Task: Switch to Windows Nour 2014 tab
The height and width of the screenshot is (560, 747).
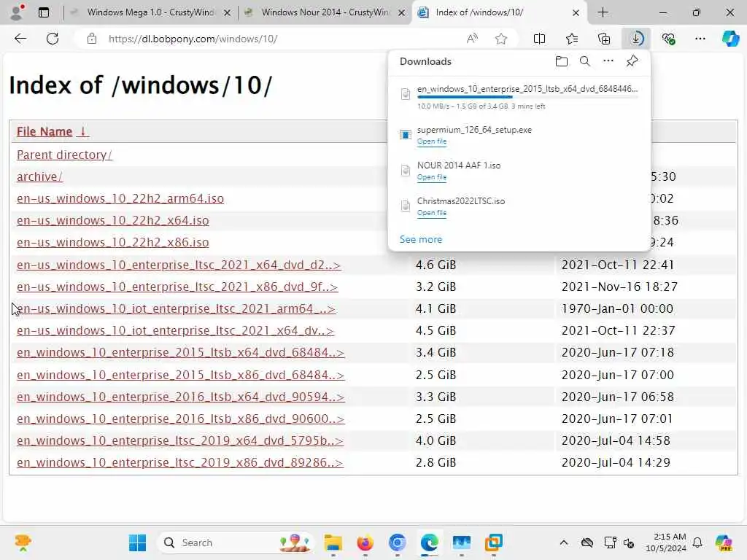Action: coord(325,12)
